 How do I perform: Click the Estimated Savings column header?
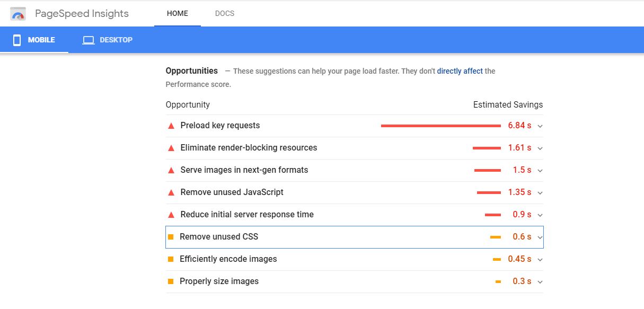tap(508, 105)
